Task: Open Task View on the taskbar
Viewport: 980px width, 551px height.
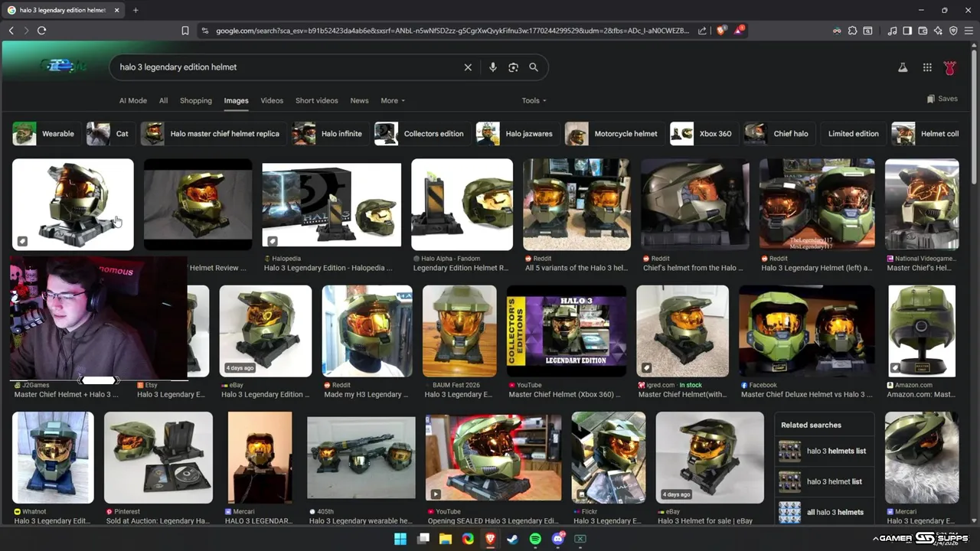Action: [x=423, y=539]
